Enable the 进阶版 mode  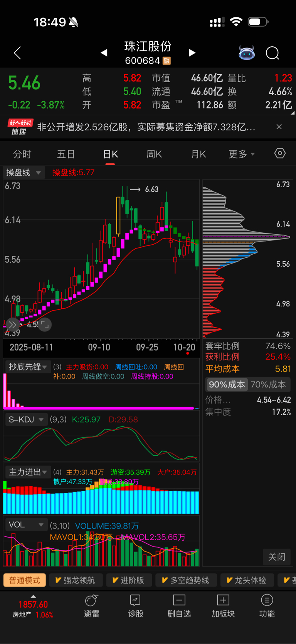point(128,580)
